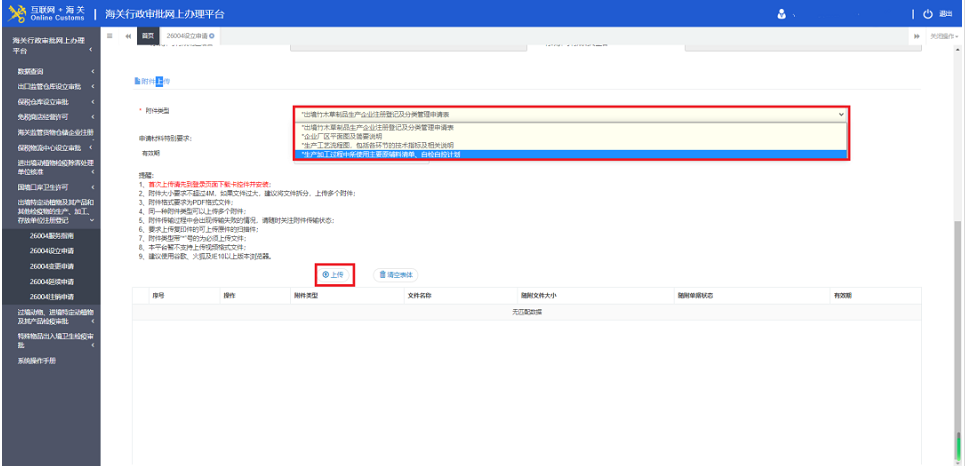This screenshot has height=466, width=965.
Task: Open the 关闭操作 dropdown
Action: click(x=943, y=36)
